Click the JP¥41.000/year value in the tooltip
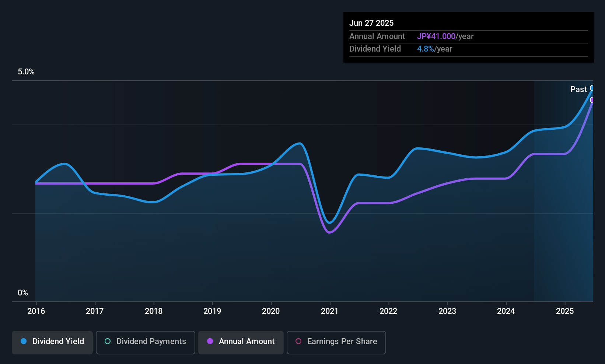 [x=445, y=36]
